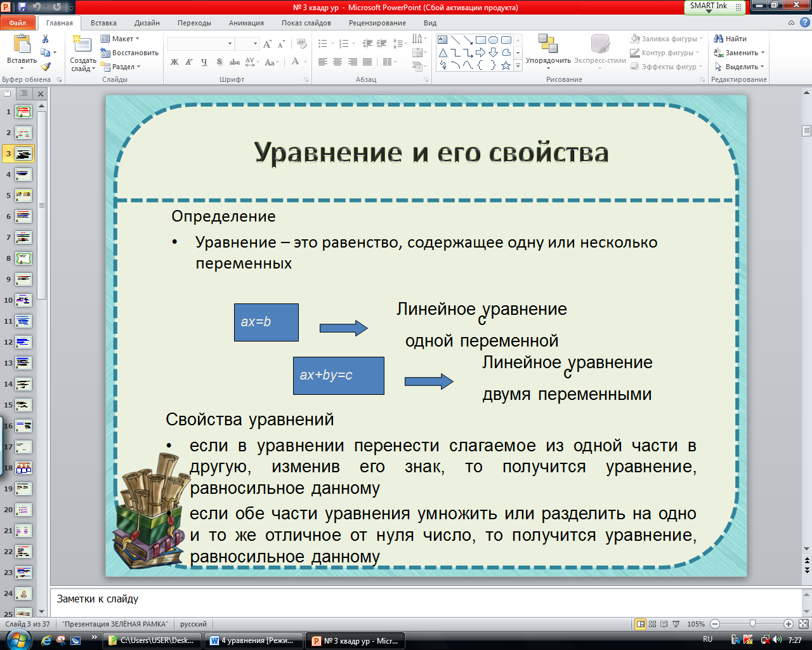Toggle Underline (Ч) formatting
The width and height of the screenshot is (812, 650).
click(x=204, y=62)
